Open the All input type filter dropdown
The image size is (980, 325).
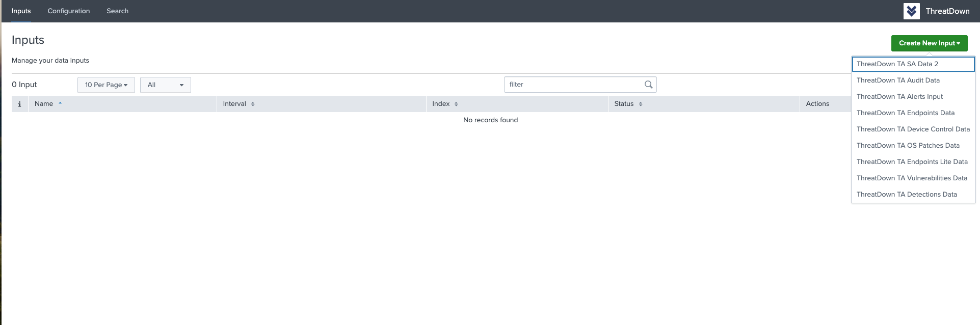166,85
